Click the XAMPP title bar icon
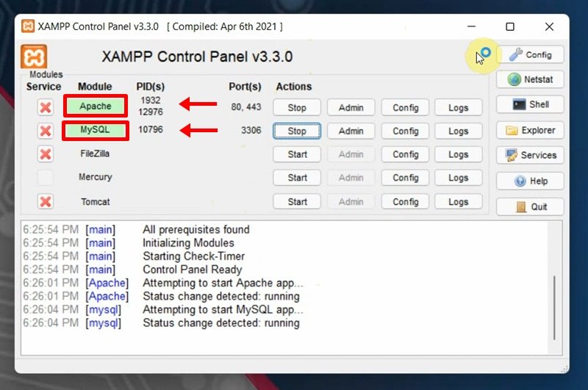588x390 pixels. pyautogui.click(x=28, y=26)
